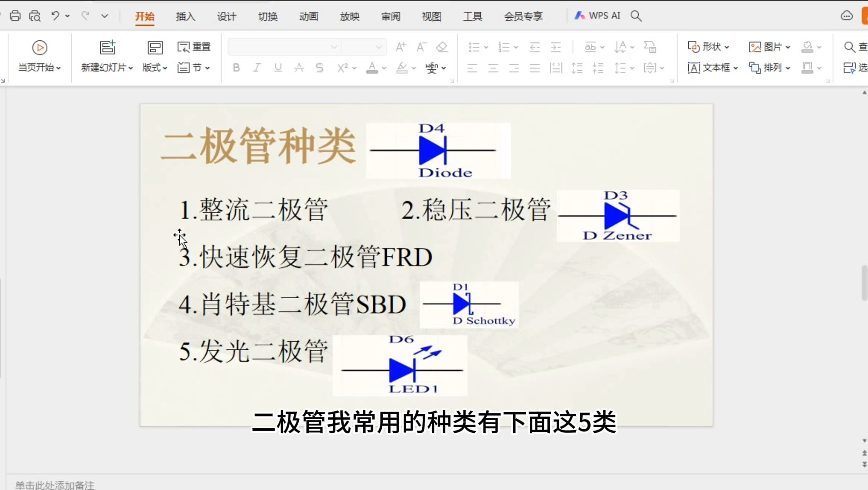Click the cloud sync icon
This screenshot has width=868, height=490.
[x=847, y=16]
